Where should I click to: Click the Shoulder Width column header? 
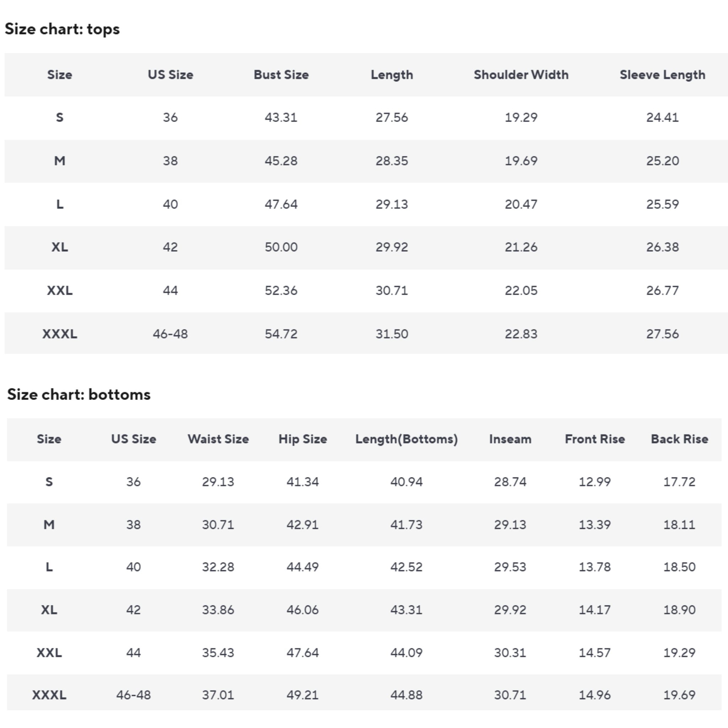click(521, 75)
